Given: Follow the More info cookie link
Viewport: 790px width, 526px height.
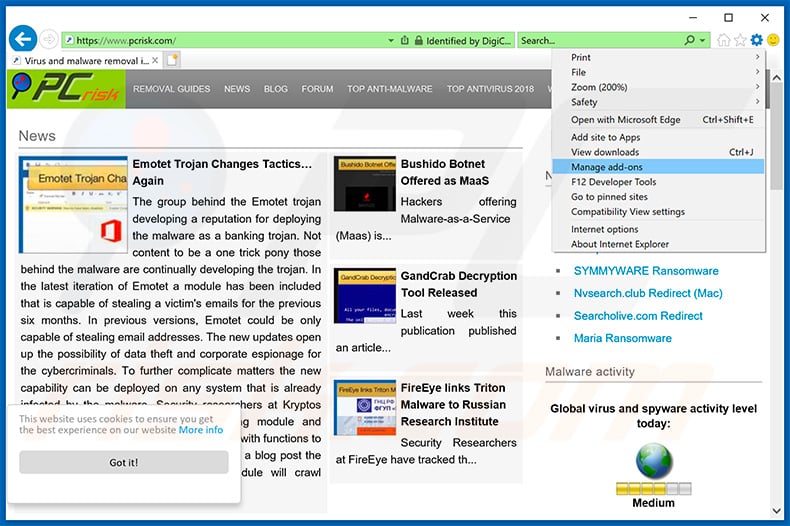Looking at the screenshot, I should [201, 430].
